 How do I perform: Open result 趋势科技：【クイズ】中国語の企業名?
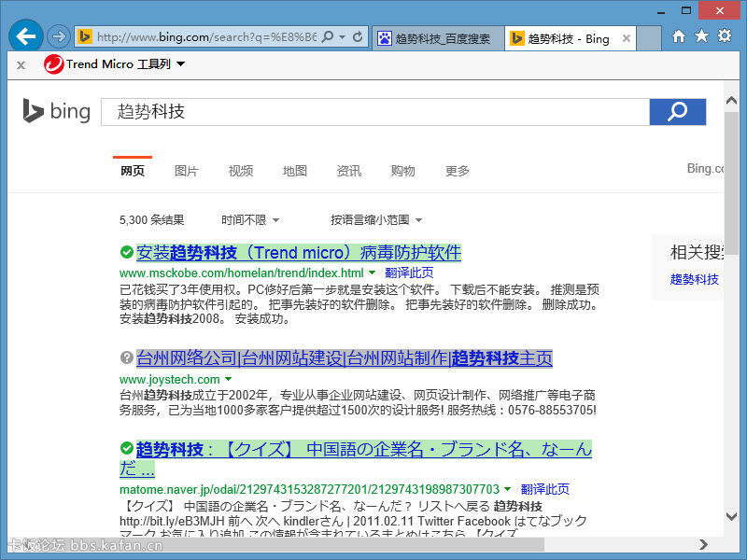point(364,449)
